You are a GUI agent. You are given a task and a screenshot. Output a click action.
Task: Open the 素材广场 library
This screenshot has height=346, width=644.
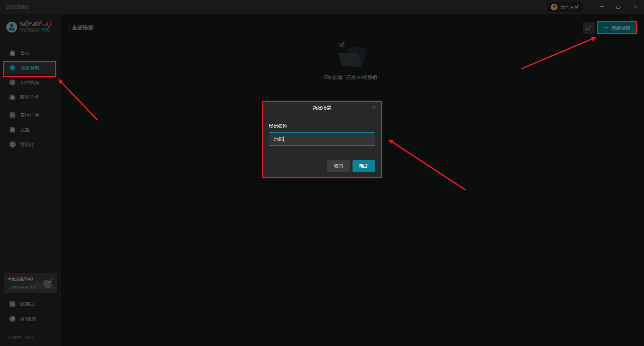click(x=29, y=115)
